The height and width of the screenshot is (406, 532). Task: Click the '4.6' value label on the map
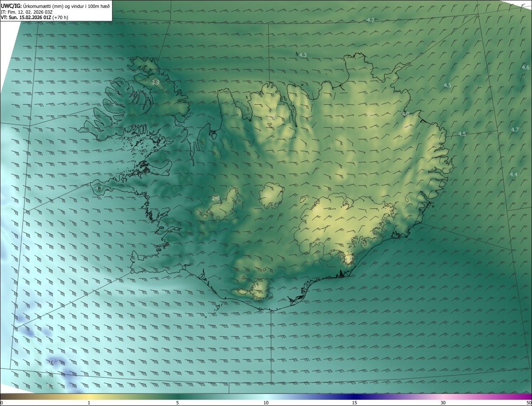[x=526, y=67]
